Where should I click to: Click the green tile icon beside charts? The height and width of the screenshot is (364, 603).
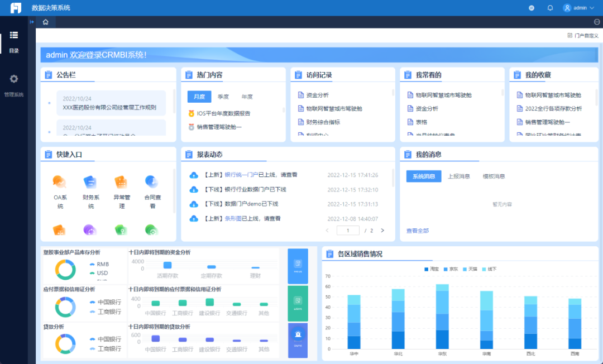coord(298,303)
